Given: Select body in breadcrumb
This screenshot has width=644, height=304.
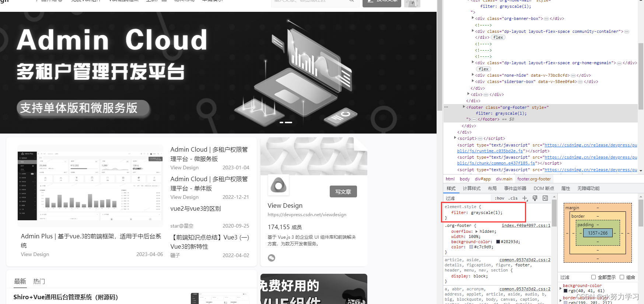Looking at the screenshot, I should coord(465,179).
